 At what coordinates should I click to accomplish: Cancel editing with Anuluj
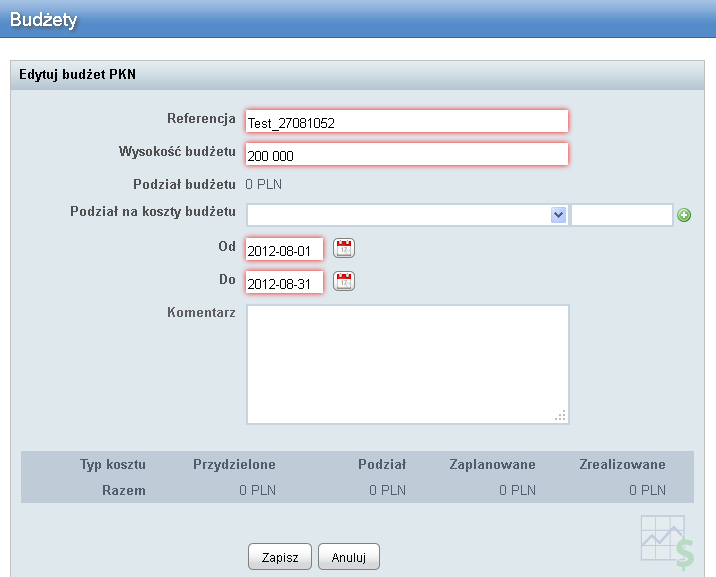pyautogui.click(x=349, y=557)
